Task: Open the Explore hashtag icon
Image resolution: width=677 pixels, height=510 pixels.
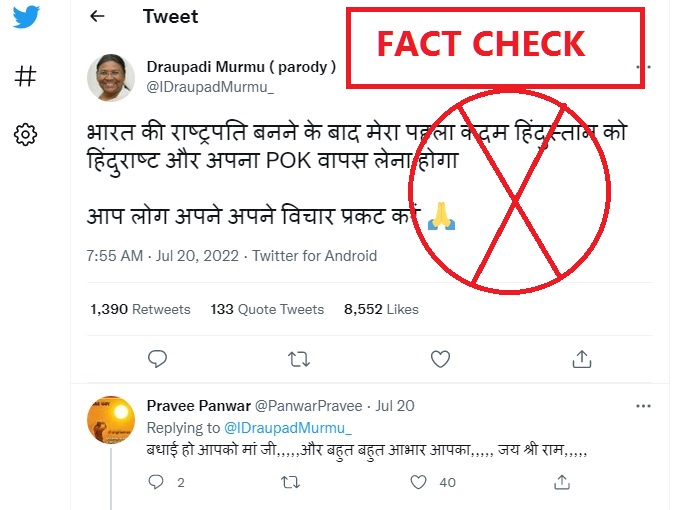Action: point(25,76)
